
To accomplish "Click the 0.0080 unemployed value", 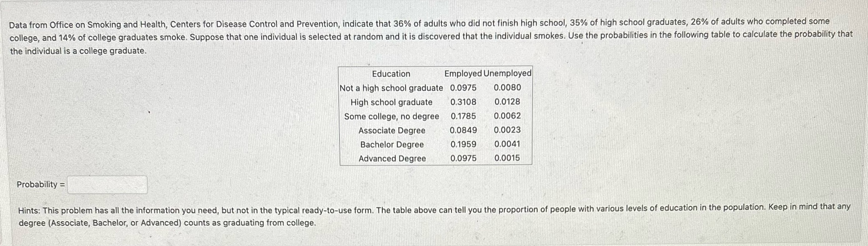I will click(x=507, y=88).
